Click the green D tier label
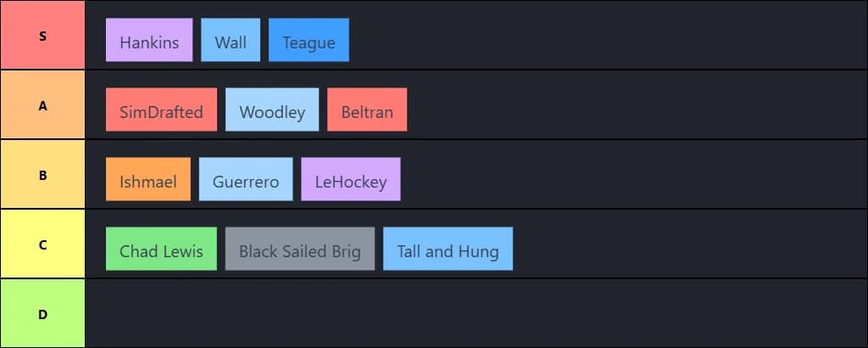Viewport: 868px width, 348px height. click(x=42, y=313)
